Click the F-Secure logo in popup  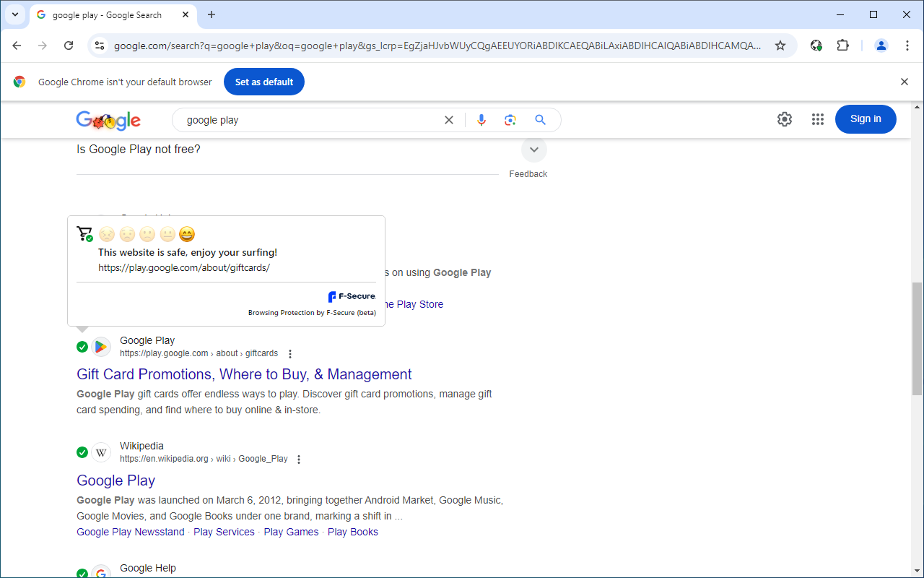(x=352, y=296)
